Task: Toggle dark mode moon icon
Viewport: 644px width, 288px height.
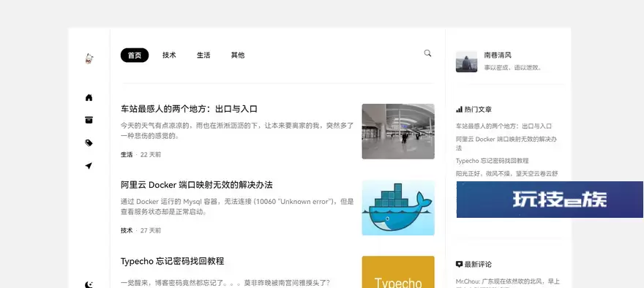Action: pyautogui.click(x=89, y=284)
